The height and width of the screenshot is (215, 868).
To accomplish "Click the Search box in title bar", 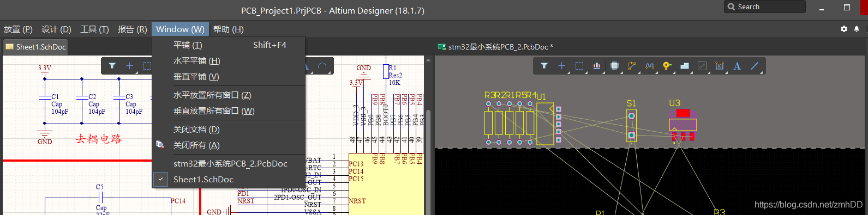I will coord(765,7).
